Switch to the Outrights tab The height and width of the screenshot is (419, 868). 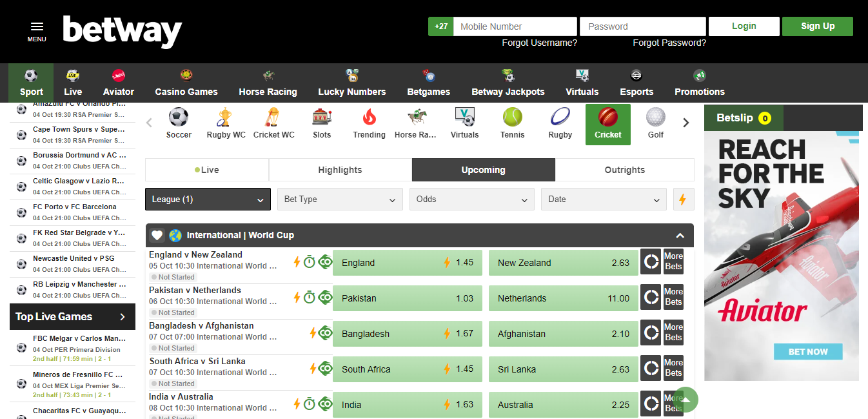pos(624,170)
